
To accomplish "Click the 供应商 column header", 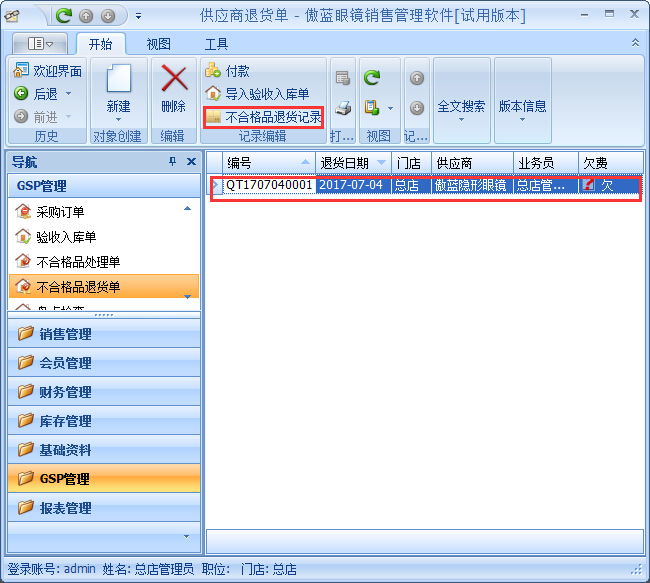I will click(x=472, y=163).
